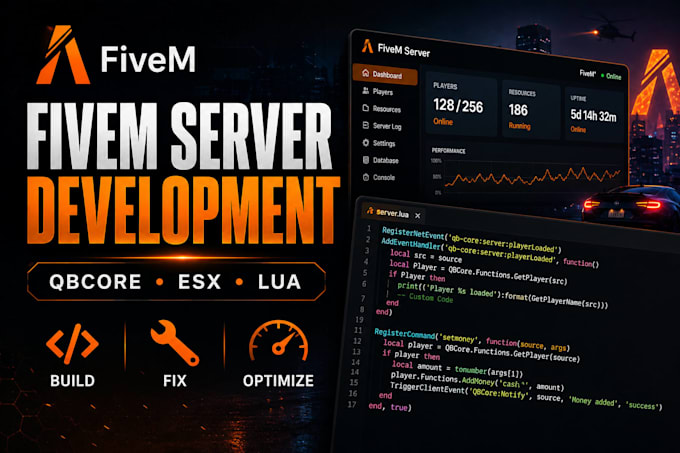Click the Uptime 5d 14h 32m card

594,114
